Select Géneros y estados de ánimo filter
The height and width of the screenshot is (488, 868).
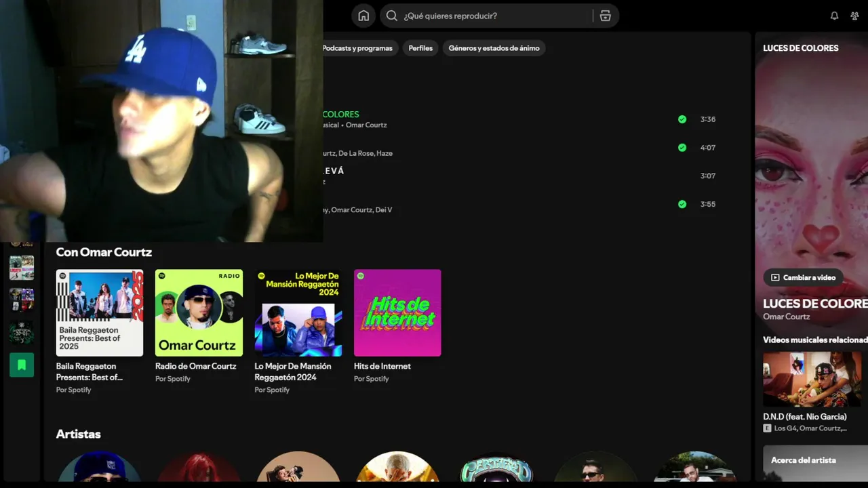(x=494, y=48)
